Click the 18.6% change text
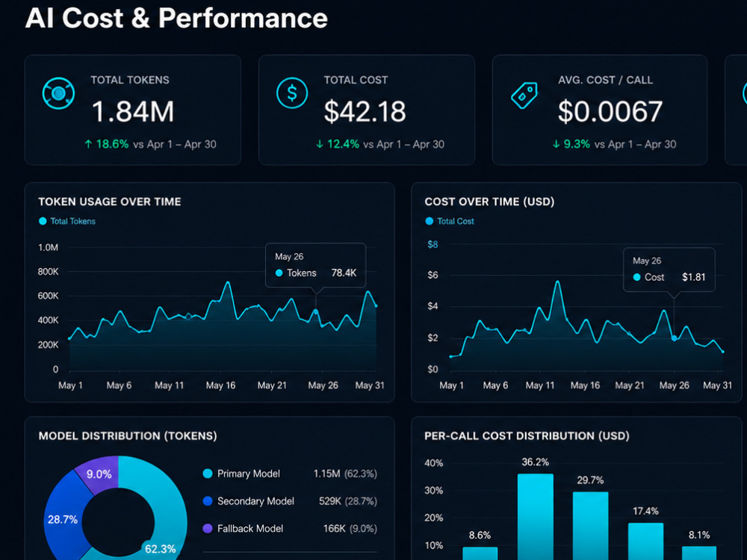Screen dimensions: 747x560 (113, 144)
